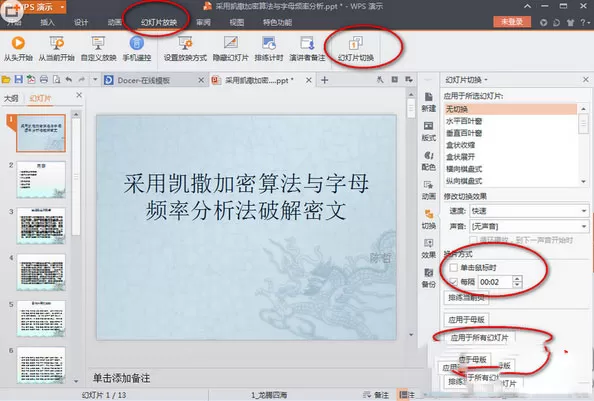Image resolution: width=594 pixels, height=401 pixels.
Task: Close the left slide thumbnail panel
Action: coord(79,95)
